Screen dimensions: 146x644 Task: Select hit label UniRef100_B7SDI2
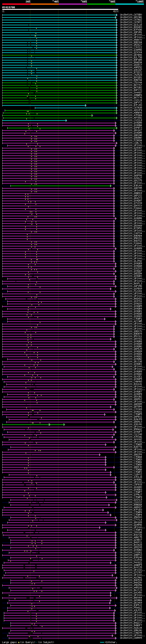tap(131, 72)
